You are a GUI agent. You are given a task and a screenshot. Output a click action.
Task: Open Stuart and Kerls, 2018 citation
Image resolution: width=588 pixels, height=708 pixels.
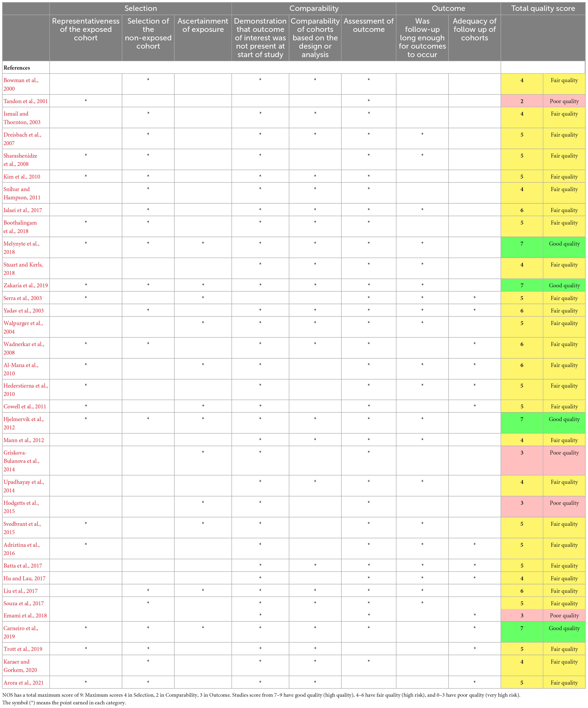tap(23, 269)
